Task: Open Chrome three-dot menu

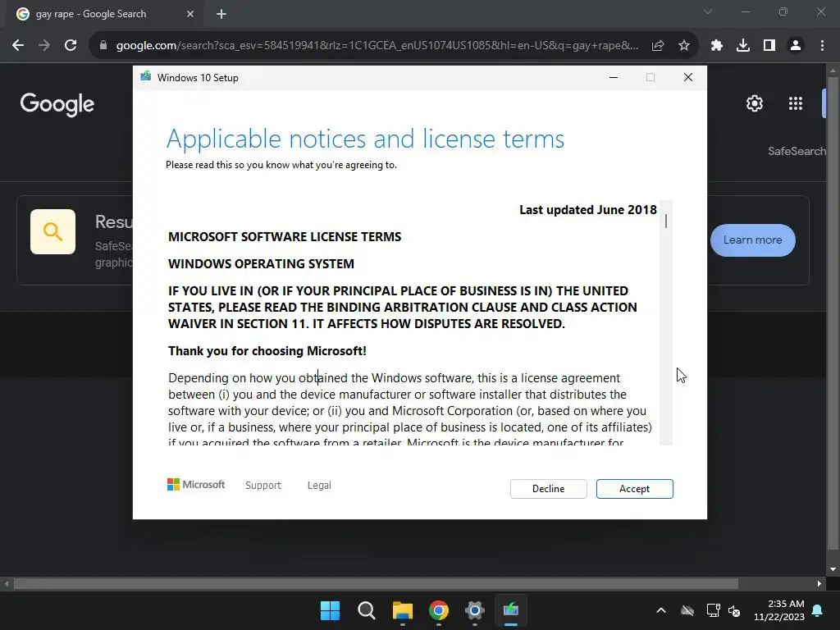Action: click(822, 46)
